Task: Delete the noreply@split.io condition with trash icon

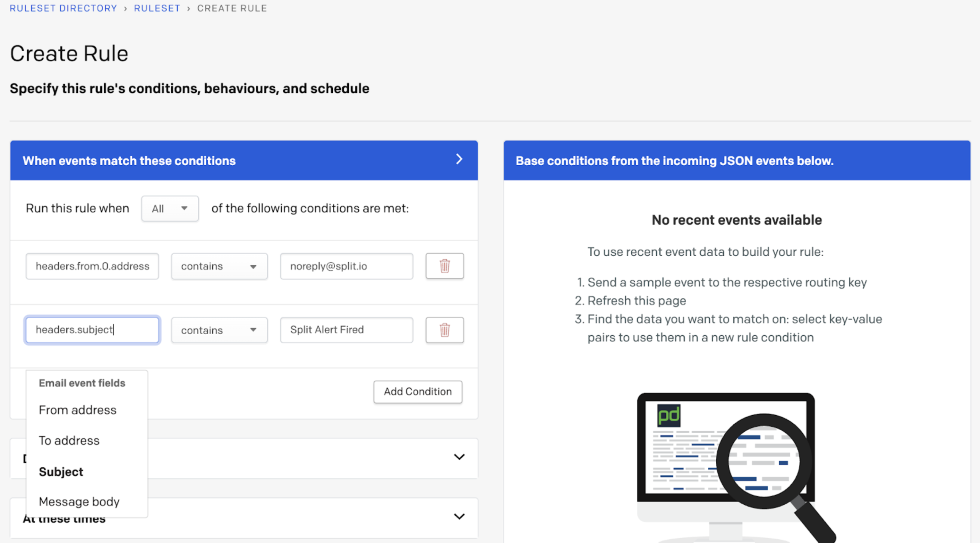Action: (x=444, y=266)
